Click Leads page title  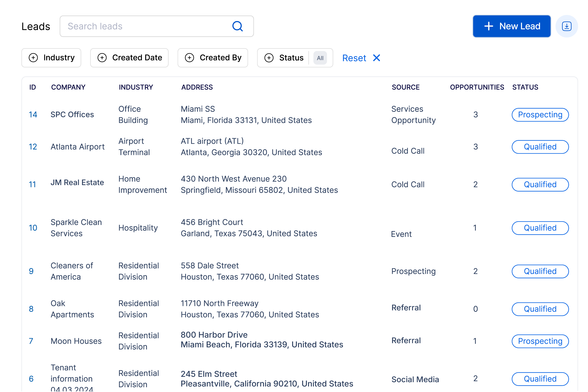point(36,27)
